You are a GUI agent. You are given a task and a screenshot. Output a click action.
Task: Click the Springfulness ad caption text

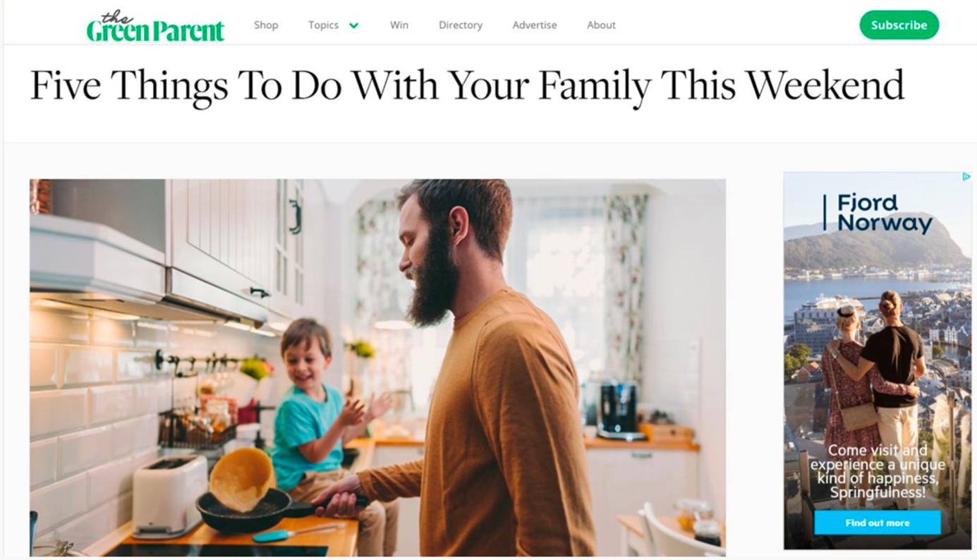[878, 472]
